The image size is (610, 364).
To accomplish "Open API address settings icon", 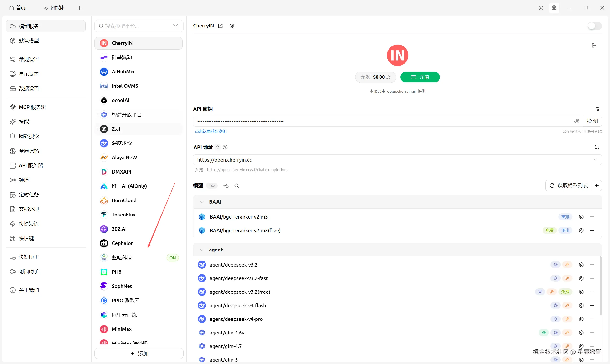I will point(596,147).
